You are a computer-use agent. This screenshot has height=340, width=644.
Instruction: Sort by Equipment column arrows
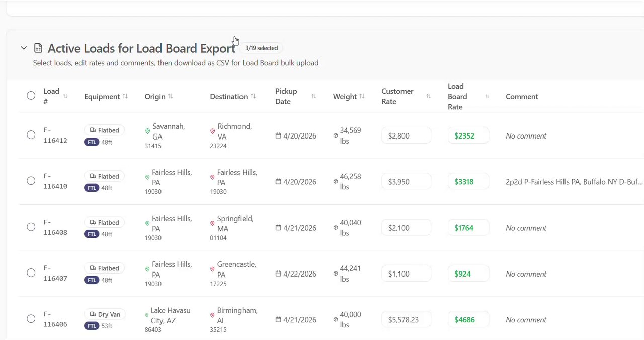125,96
